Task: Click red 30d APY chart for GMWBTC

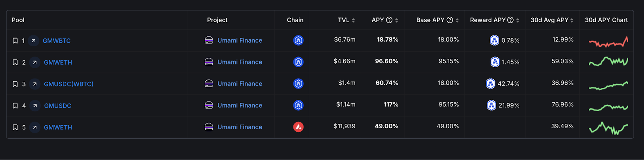Action: (608, 42)
